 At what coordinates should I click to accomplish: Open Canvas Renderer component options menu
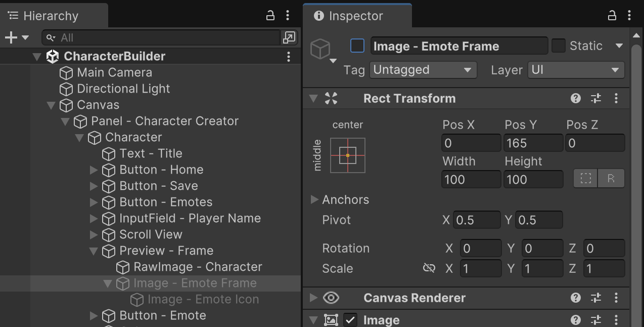pyautogui.click(x=616, y=298)
